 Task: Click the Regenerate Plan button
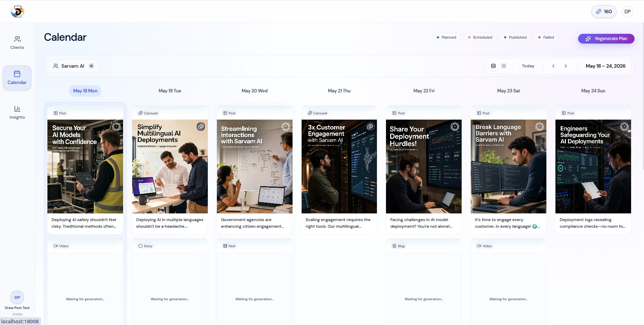(x=606, y=39)
